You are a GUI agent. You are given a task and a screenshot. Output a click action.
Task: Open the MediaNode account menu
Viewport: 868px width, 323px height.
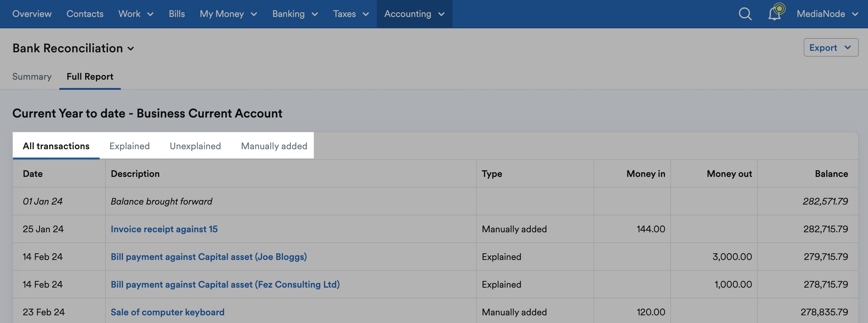click(827, 14)
